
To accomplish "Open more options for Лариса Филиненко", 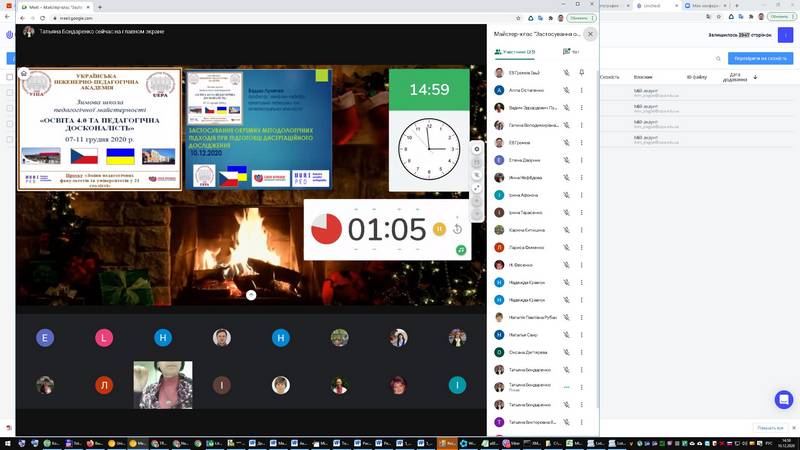I will [582, 247].
